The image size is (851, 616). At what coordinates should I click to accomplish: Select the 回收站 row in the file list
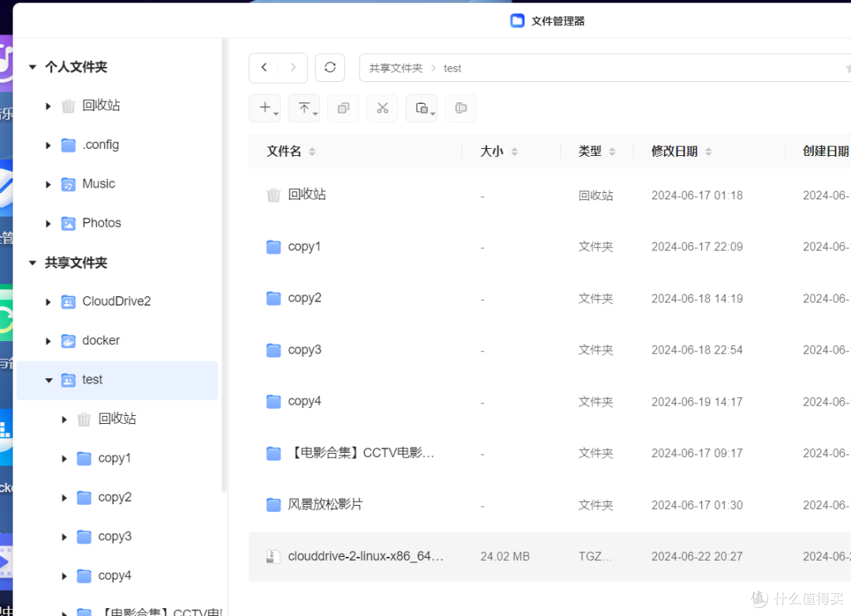[550, 195]
